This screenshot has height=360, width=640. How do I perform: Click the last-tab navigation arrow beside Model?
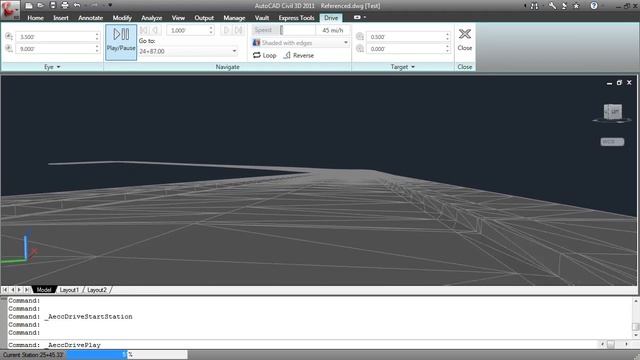click(27, 290)
